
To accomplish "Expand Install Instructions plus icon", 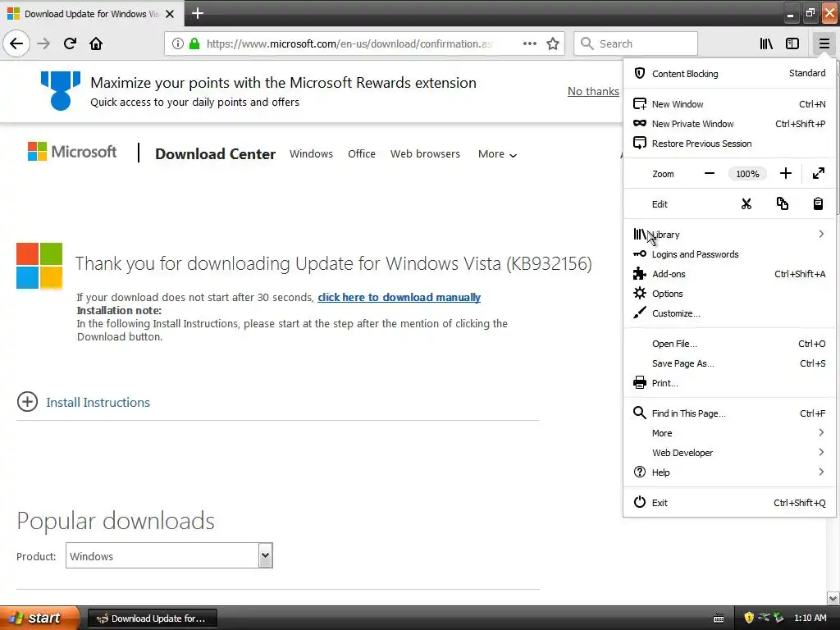I will tap(27, 402).
